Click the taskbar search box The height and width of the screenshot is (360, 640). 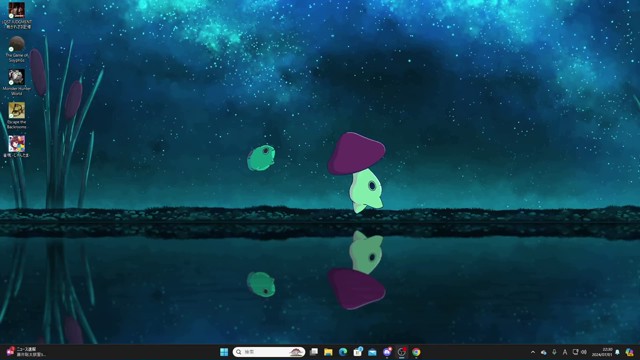(269, 352)
